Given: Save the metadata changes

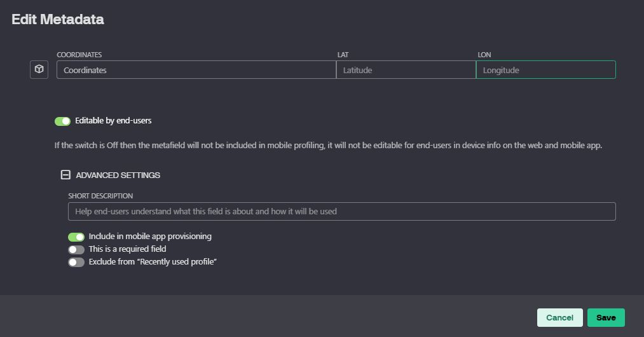Looking at the screenshot, I should click(606, 318).
